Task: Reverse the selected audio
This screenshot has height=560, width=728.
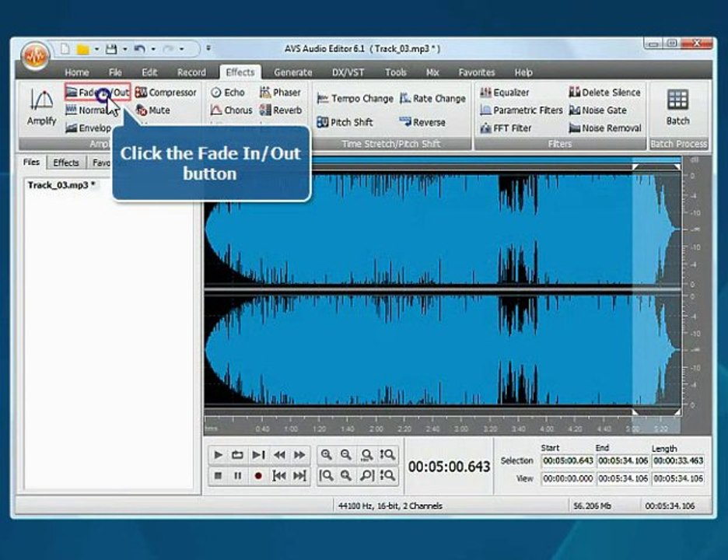Action: point(422,122)
